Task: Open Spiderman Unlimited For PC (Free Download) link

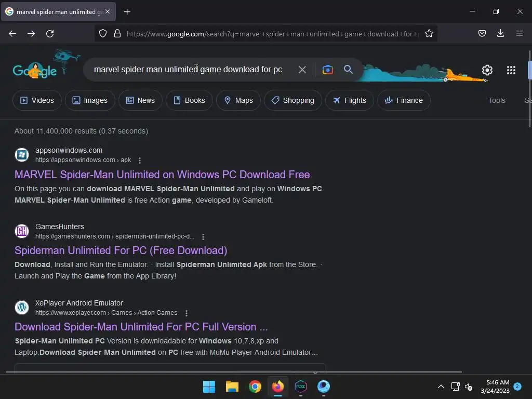Action: [121, 250]
